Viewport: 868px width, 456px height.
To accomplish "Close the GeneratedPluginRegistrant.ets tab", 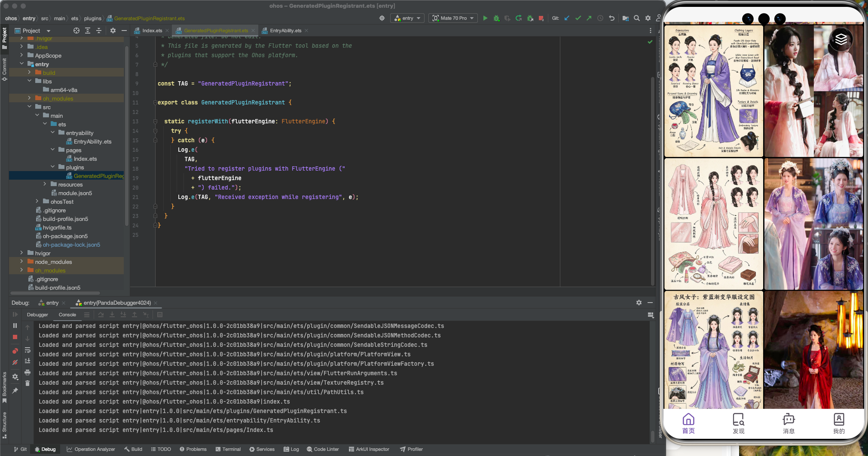I will [253, 31].
